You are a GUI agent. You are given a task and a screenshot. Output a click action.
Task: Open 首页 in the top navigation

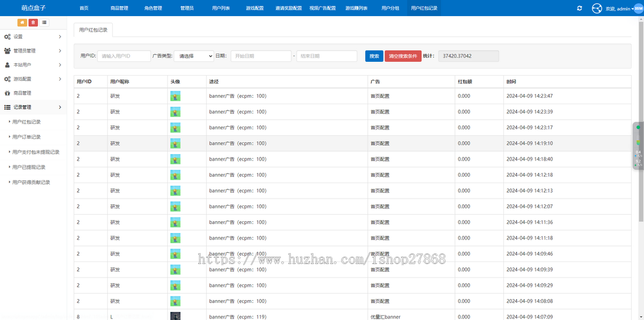point(84,8)
